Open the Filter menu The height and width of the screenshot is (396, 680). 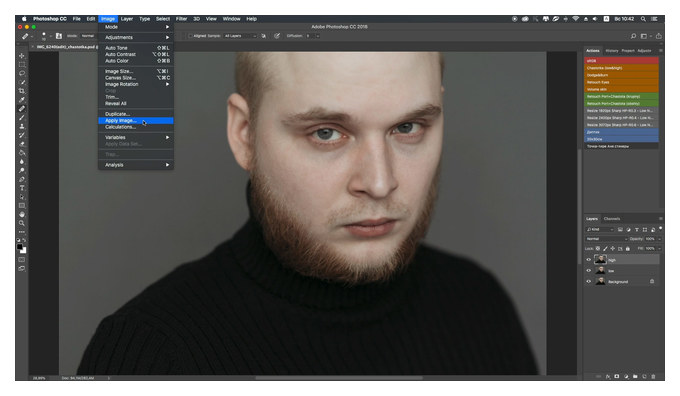coord(181,19)
